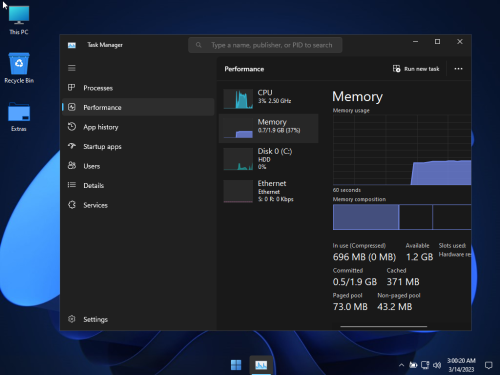Select the CPU performance thumbnail graph
The height and width of the screenshot is (375, 500).
pyautogui.click(x=238, y=99)
